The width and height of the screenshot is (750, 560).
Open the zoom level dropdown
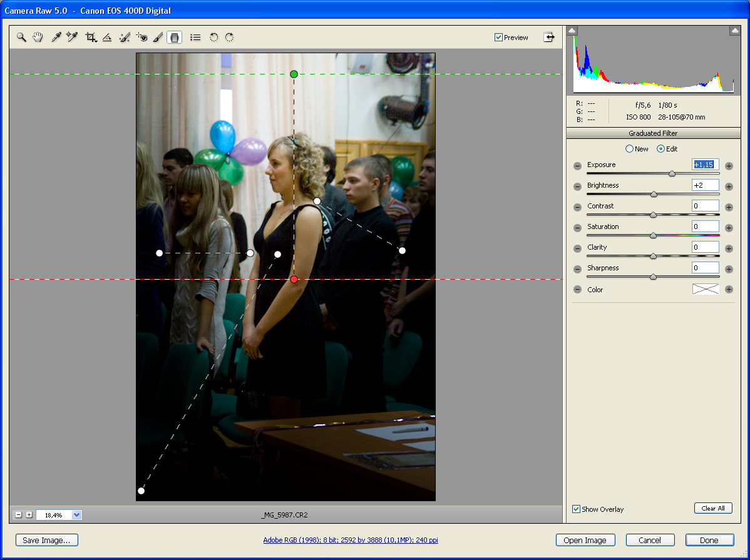coord(77,515)
